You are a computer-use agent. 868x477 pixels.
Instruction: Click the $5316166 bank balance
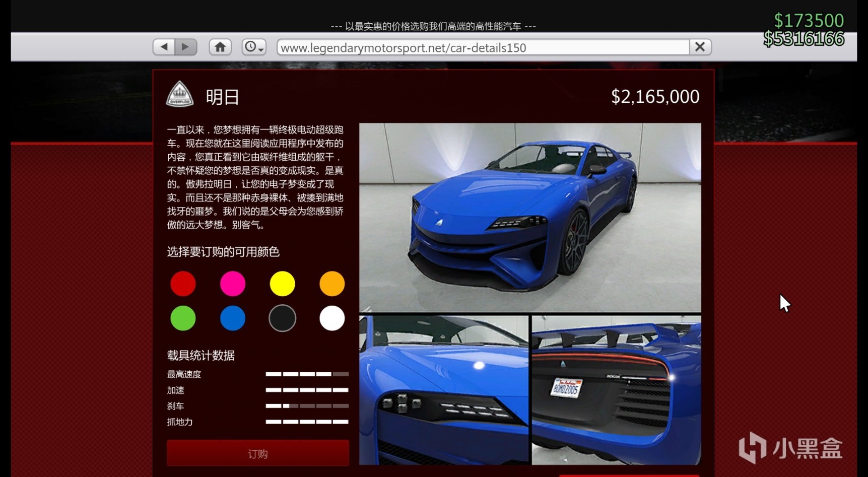coord(804,39)
